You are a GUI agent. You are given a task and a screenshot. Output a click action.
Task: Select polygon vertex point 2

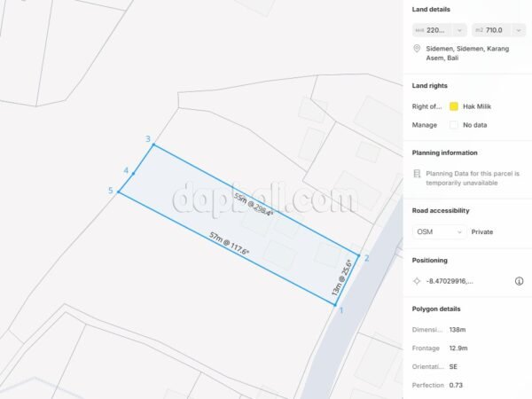click(358, 255)
